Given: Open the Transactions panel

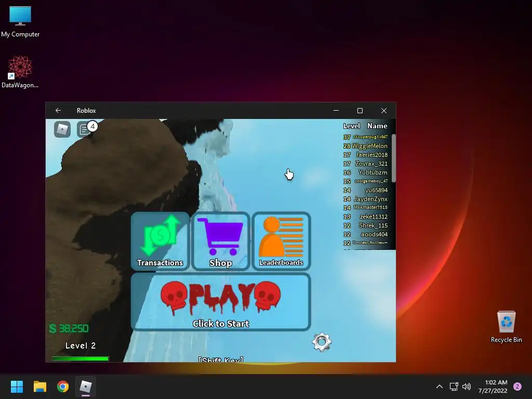Looking at the screenshot, I should (x=160, y=241).
